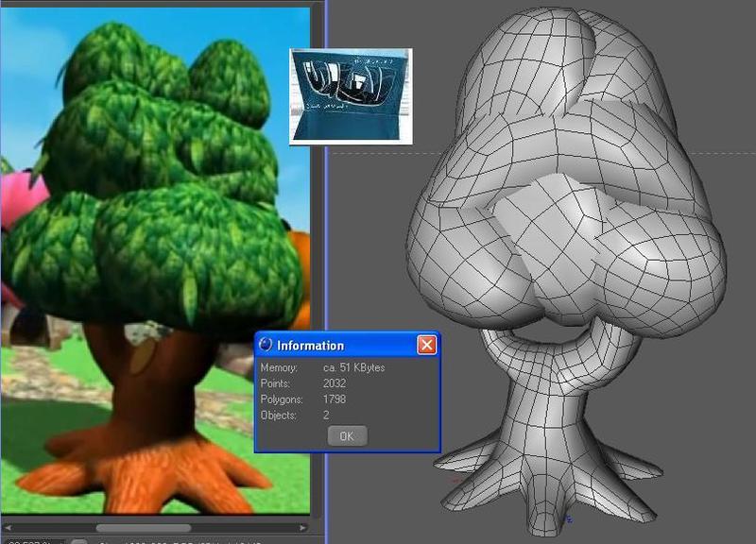The width and height of the screenshot is (756, 544).
Task: Select the small blue reference photo thumbnail
Action: pos(351,96)
